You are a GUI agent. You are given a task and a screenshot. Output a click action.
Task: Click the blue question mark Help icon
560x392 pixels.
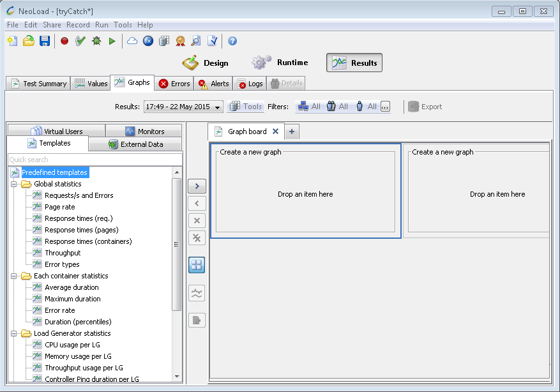click(232, 41)
